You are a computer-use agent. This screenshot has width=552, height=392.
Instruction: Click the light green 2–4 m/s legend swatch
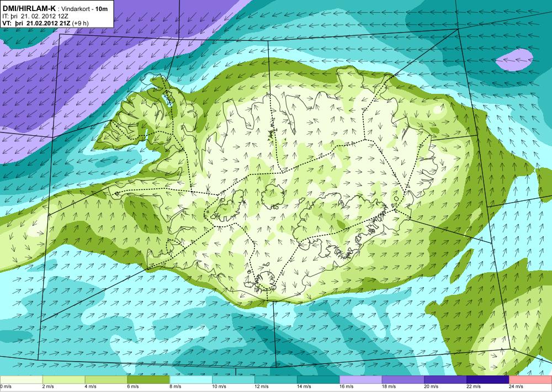click(63, 380)
